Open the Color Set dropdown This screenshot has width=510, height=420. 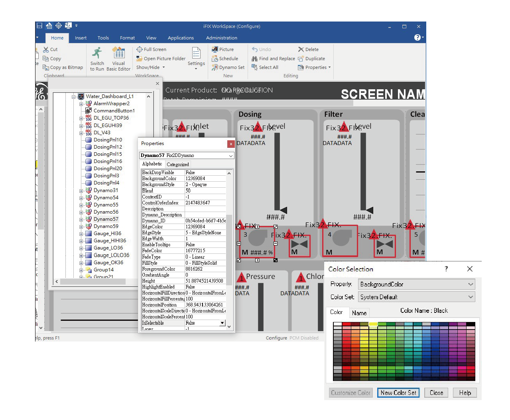tap(471, 297)
